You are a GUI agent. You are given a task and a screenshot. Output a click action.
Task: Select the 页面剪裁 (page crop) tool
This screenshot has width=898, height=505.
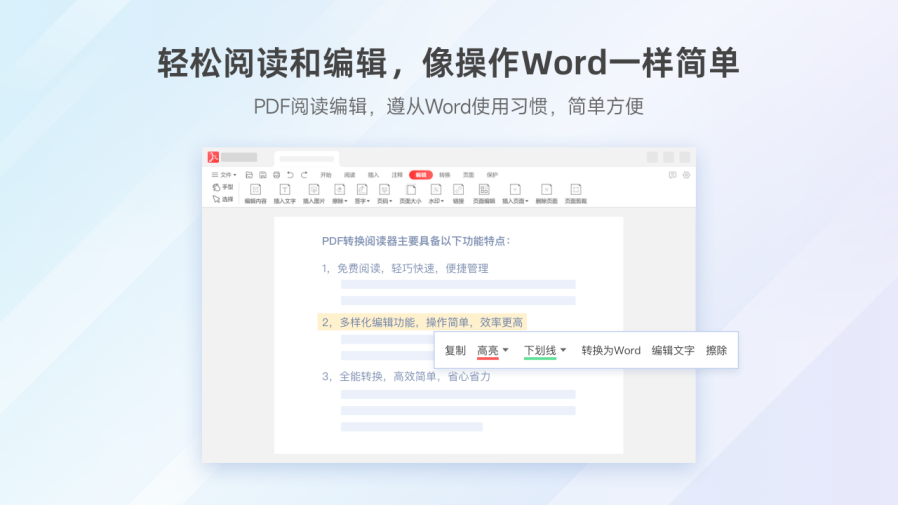pos(576,194)
